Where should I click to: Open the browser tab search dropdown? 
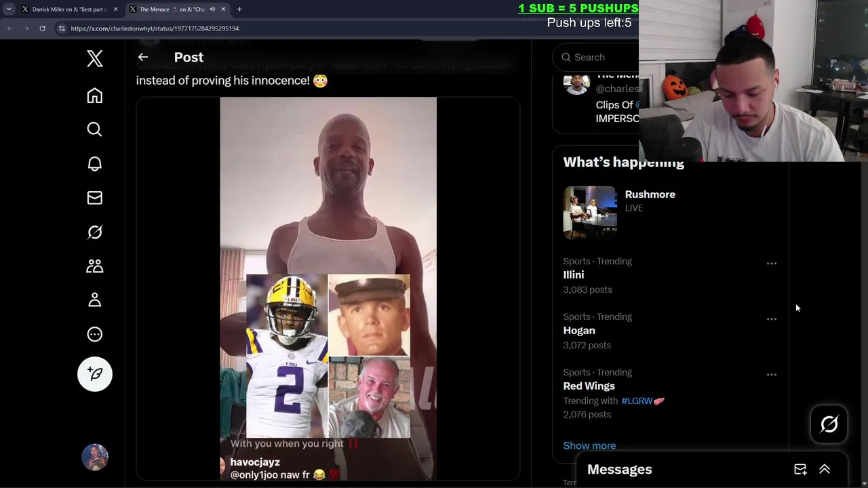(x=9, y=9)
